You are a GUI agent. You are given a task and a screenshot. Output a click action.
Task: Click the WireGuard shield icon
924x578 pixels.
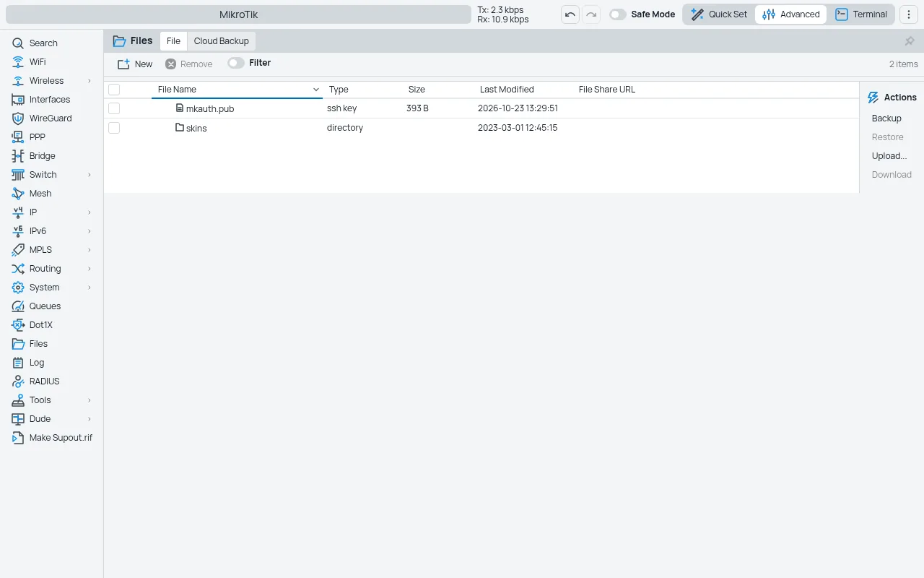tap(18, 118)
